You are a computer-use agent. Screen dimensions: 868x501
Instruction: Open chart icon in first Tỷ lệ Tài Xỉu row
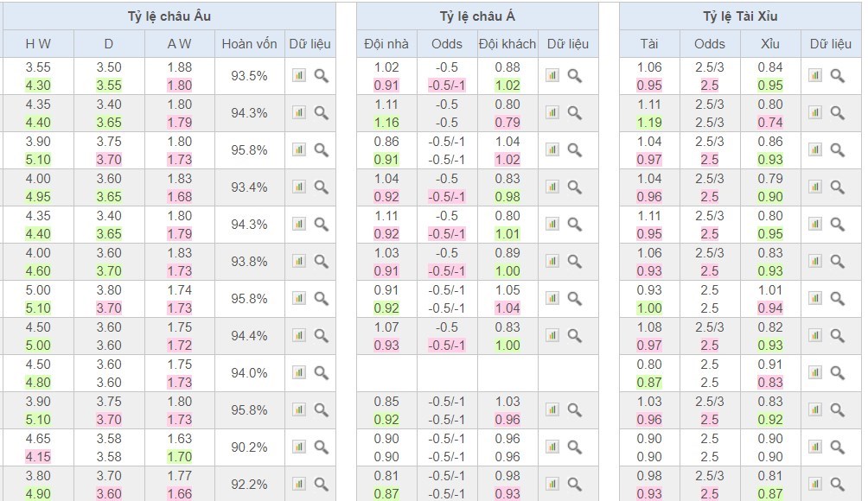(x=815, y=76)
